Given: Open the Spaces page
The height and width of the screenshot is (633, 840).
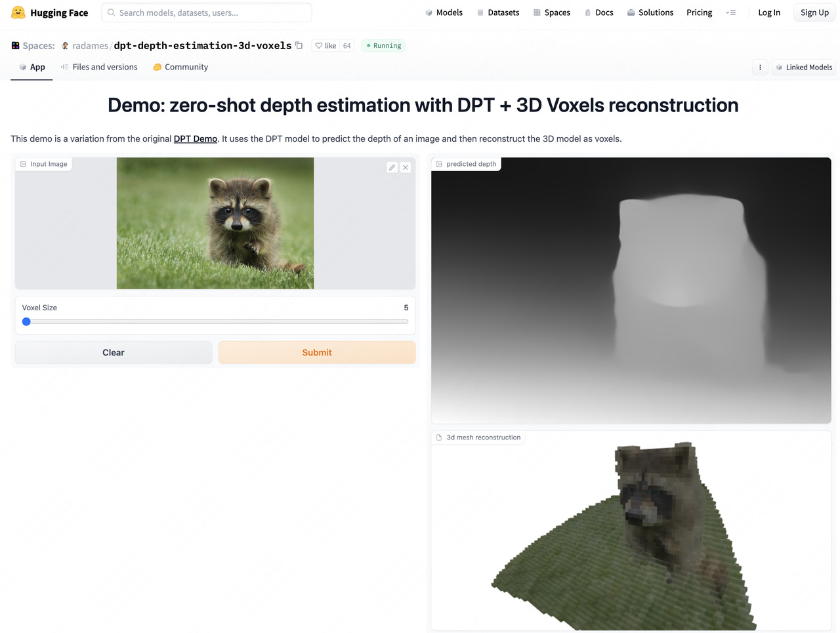Looking at the screenshot, I should coord(552,12).
